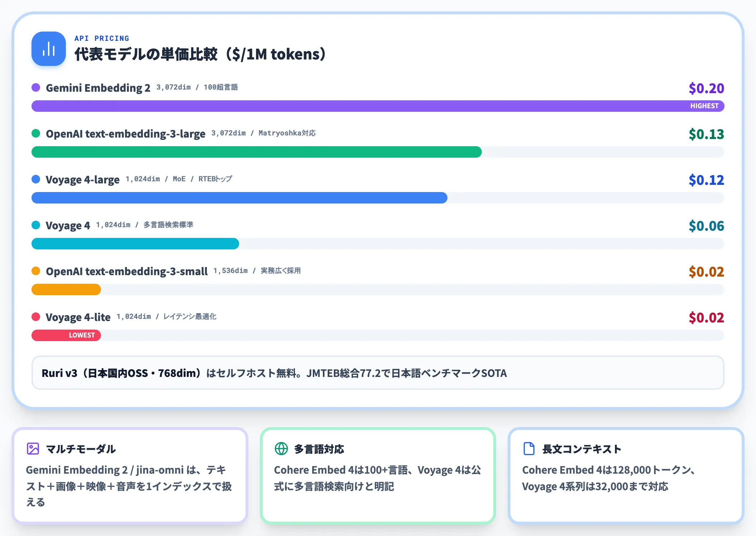Click the Cohere Embed 4は128,000トークン description
This screenshot has height=536, width=756.
(609, 478)
